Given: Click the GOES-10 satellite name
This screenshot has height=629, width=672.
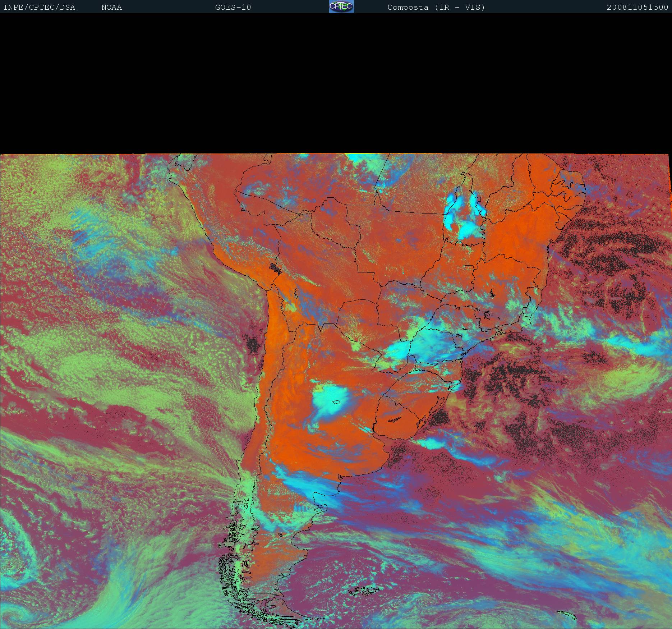Looking at the screenshot, I should (x=233, y=8).
